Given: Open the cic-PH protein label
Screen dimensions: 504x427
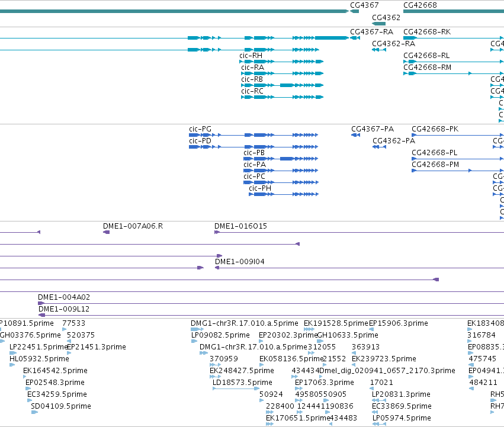Looking at the screenshot, I should coord(260,188).
